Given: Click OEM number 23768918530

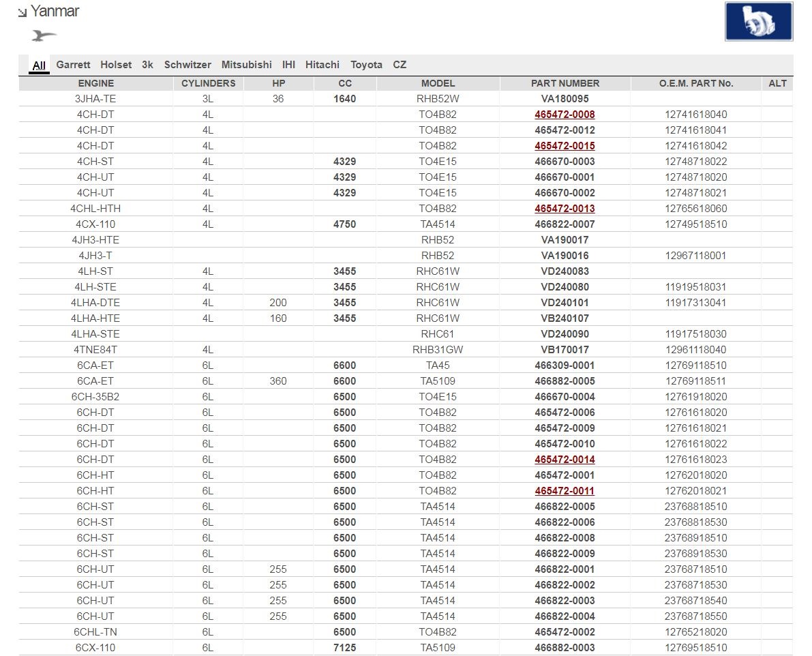Looking at the screenshot, I should tap(696, 554).
